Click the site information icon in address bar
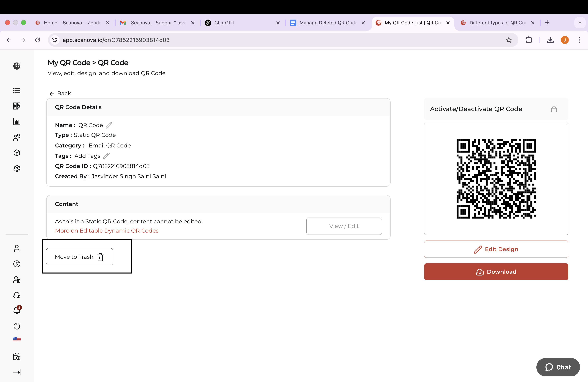The height and width of the screenshot is (382, 588). coord(55,40)
